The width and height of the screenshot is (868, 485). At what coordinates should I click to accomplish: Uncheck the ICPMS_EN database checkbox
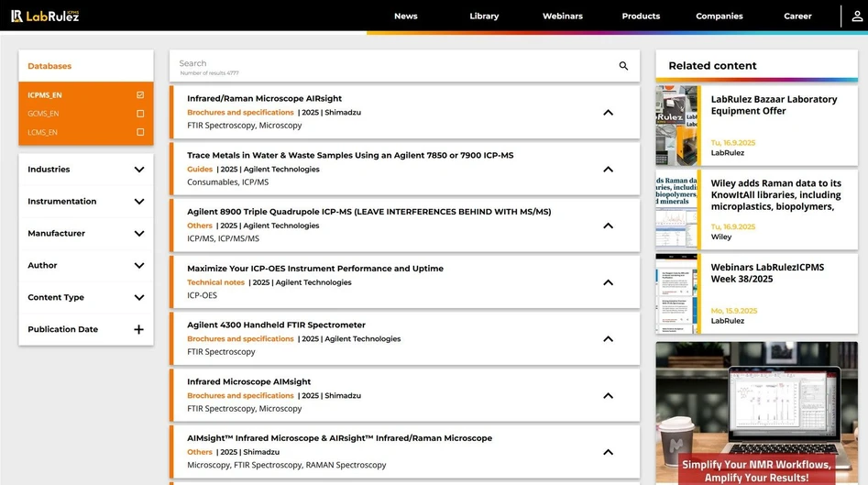tap(140, 95)
